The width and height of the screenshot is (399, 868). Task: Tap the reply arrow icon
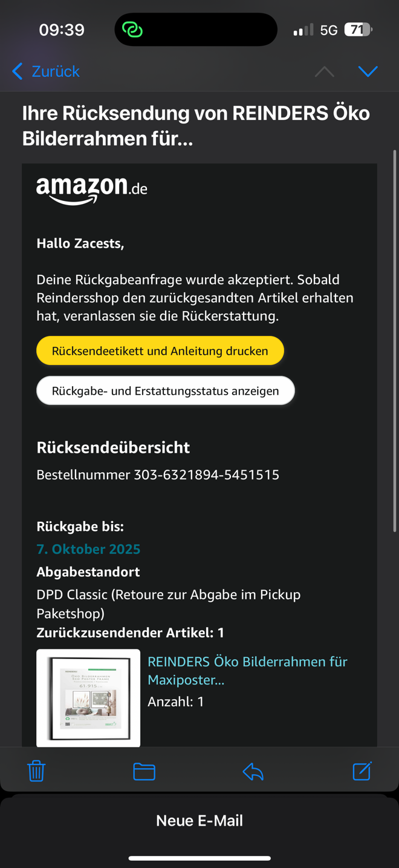(253, 771)
